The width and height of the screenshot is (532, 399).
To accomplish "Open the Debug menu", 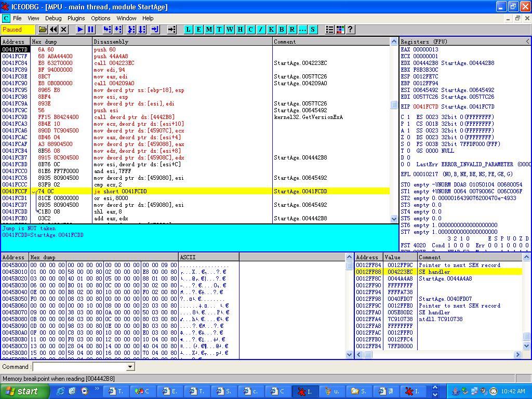I will [54, 18].
